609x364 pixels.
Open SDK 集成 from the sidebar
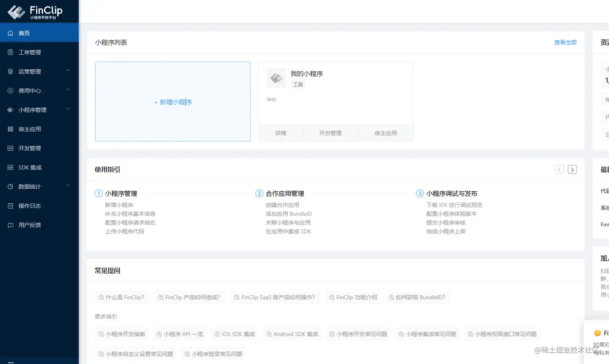coord(39,168)
